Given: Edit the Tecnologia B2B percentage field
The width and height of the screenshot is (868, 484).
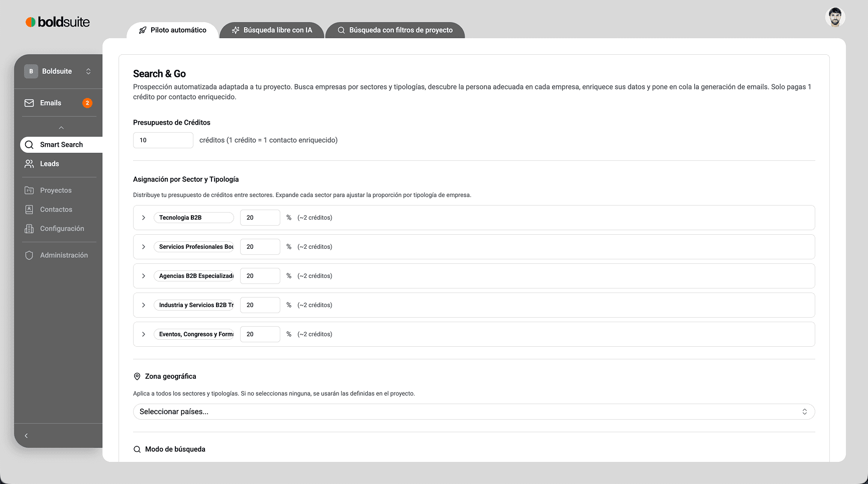Looking at the screenshot, I should pos(260,218).
